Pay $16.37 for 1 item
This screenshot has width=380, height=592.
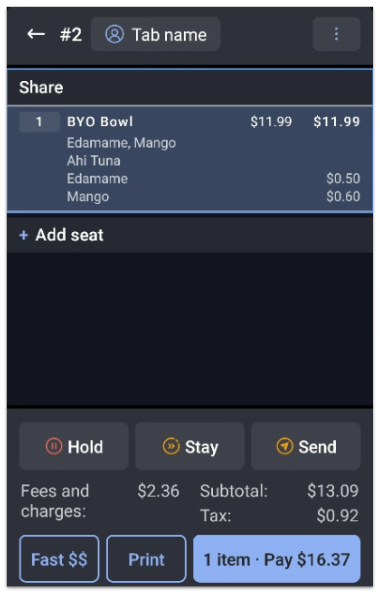(x=277, y=559)
